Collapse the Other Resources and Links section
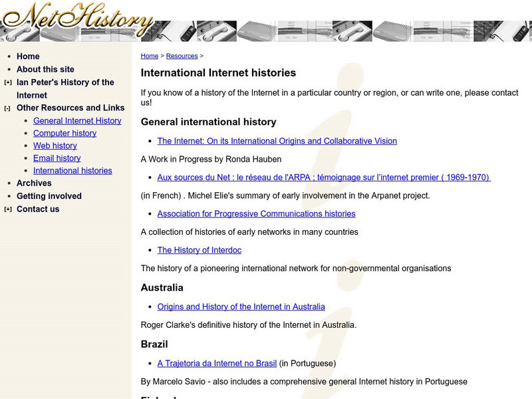Viewport: 532px width, 399px height. 7,108
